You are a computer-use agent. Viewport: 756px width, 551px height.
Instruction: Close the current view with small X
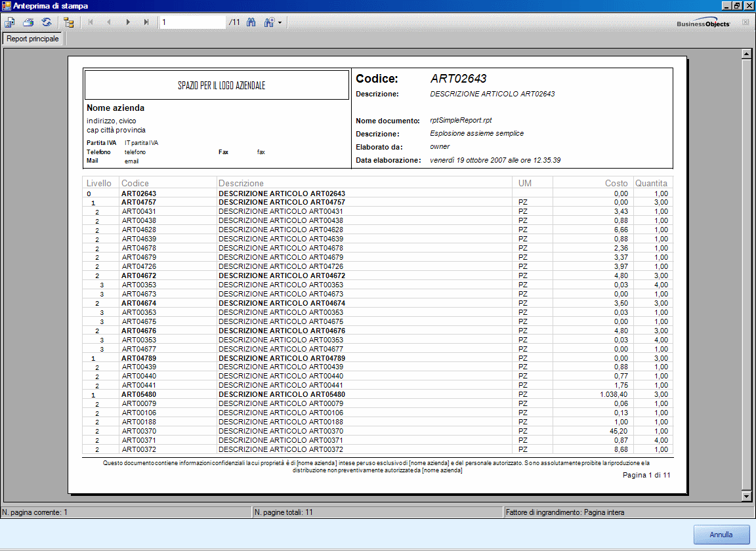tap(745, 22)
